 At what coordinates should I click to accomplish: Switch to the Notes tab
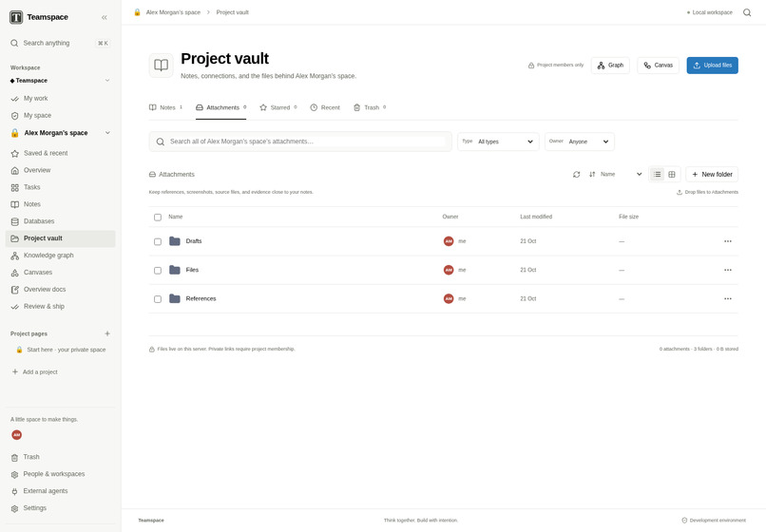tap(165, 107)
